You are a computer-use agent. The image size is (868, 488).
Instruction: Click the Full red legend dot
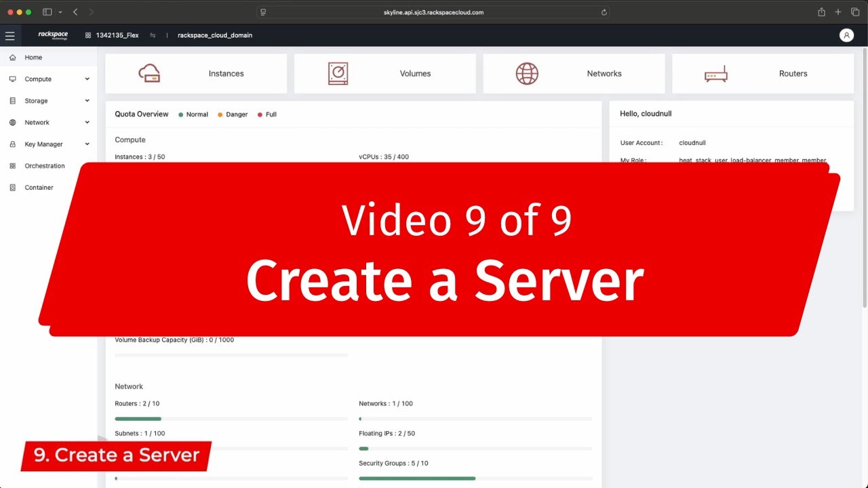pyautogui.click(x=260, y=115)
